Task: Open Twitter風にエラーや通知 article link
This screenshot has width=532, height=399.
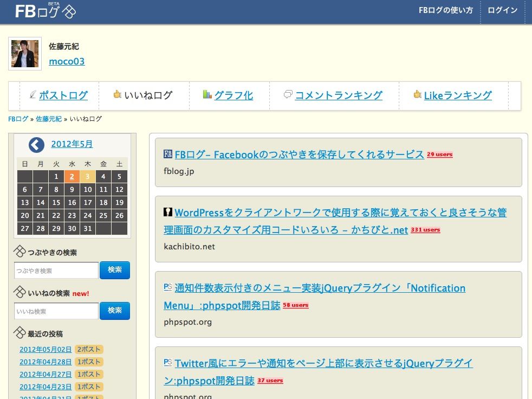Action: 318,372
